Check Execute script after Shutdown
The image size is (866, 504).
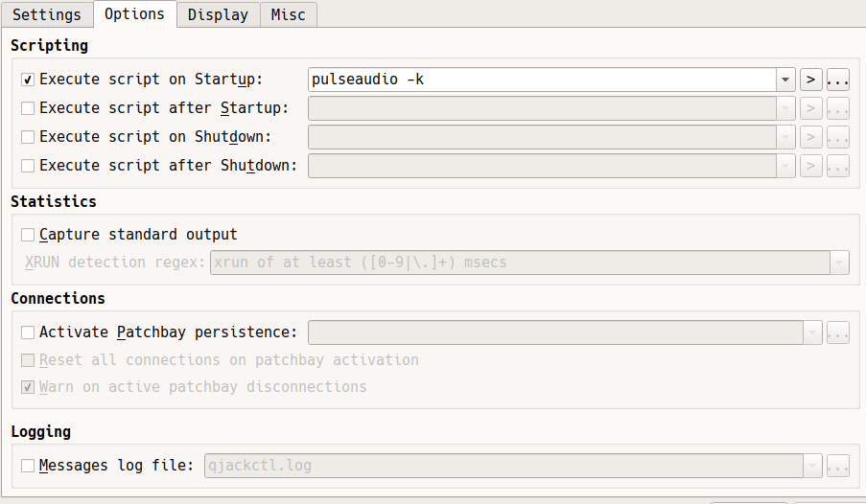[x=28, y=166]
